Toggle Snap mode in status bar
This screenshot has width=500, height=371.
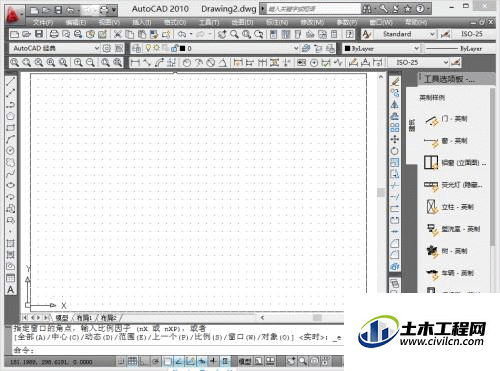click(121, 361)
